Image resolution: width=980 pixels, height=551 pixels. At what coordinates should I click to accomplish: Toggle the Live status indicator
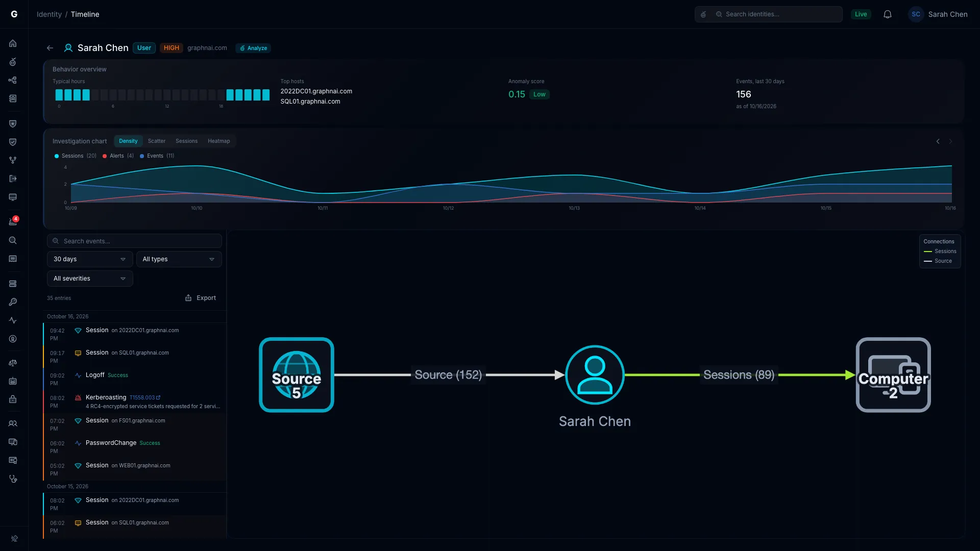click(861, 14)
